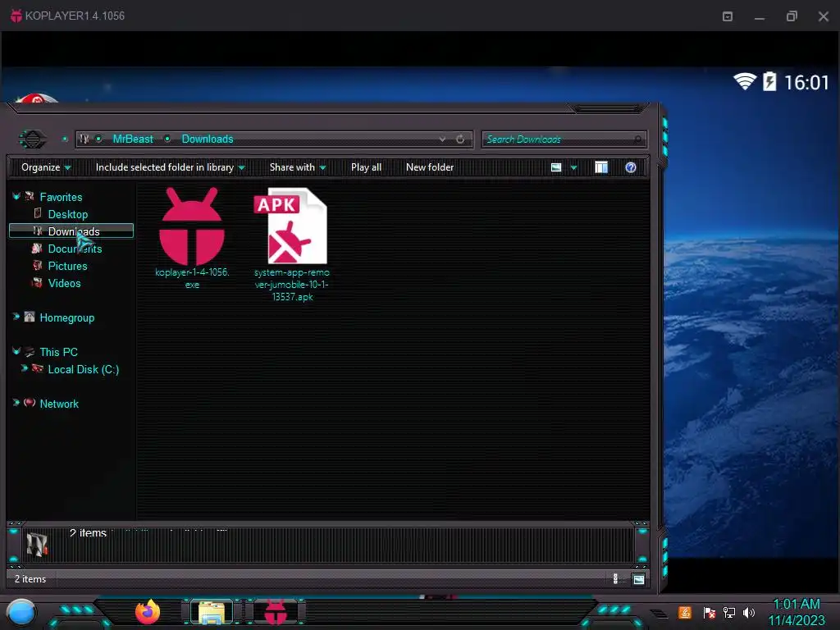This screenshot has height=630, width=840.
Task: Click the Network icon in the tree
Action: [x=30, y=402]
